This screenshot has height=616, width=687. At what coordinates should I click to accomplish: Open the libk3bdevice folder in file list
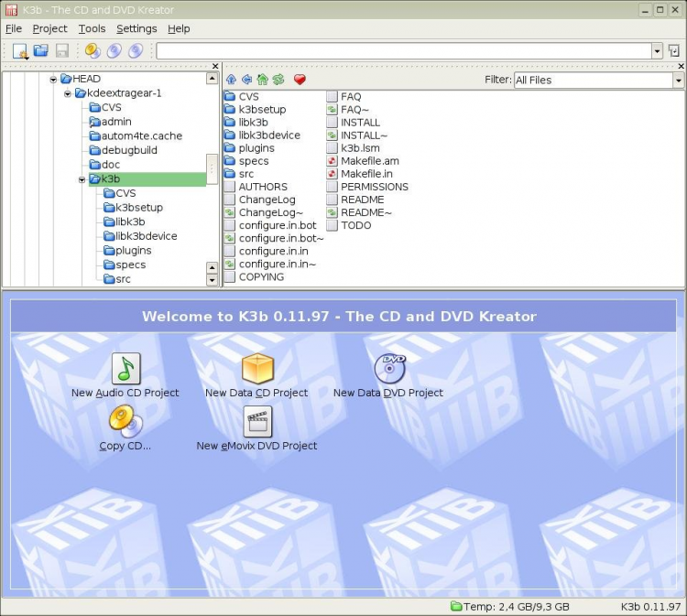tap(263, 135)
